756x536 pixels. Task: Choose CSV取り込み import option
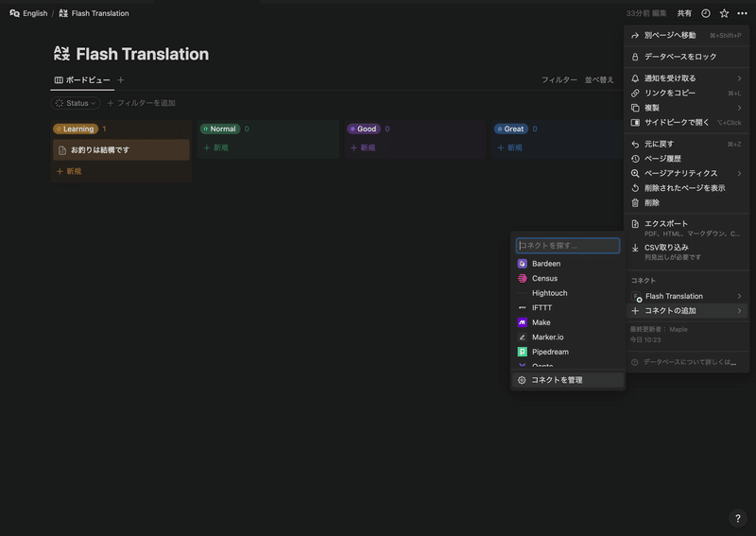tap(687, 251)
